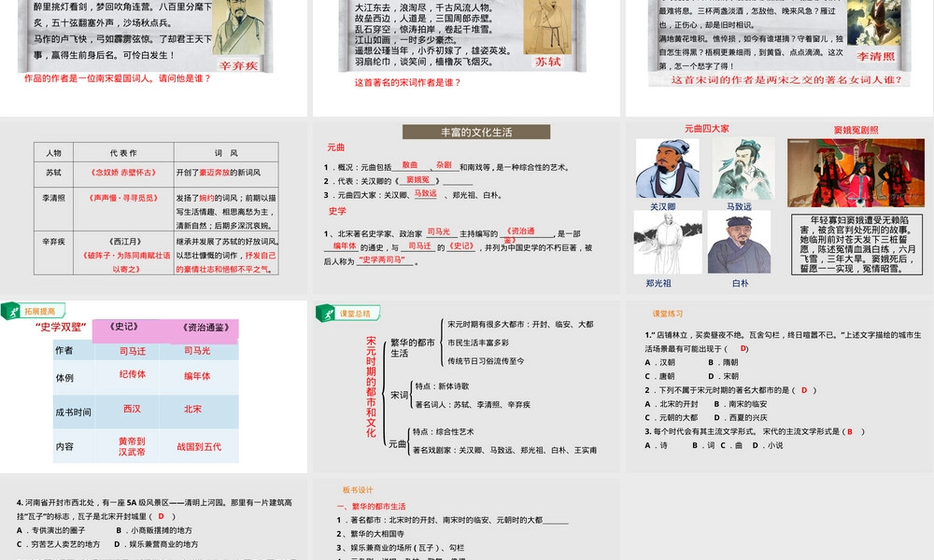Click the red 元曲 section heading
Screen dimensions: 934x560
pyautogui.click(x=336, y=147)
